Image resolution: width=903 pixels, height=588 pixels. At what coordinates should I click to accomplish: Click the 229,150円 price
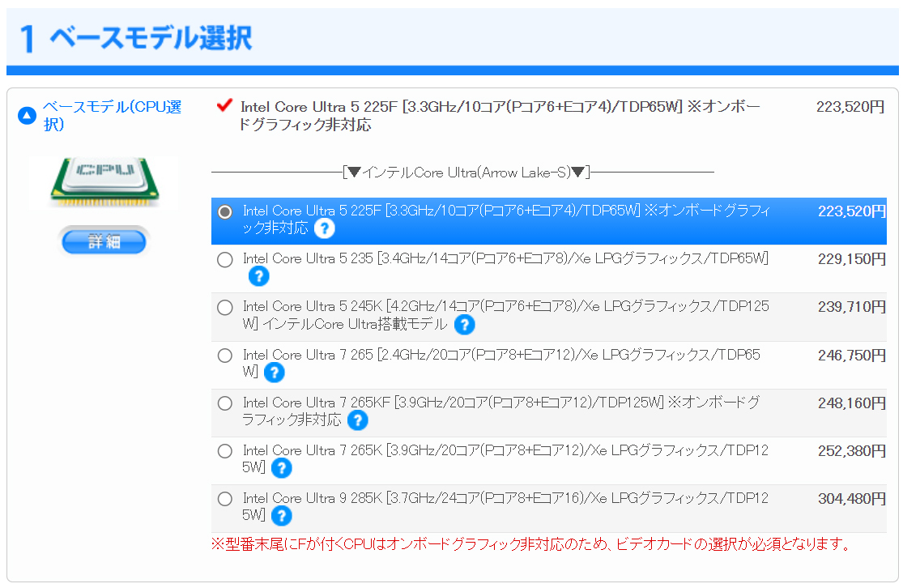(x=852, y=259)
